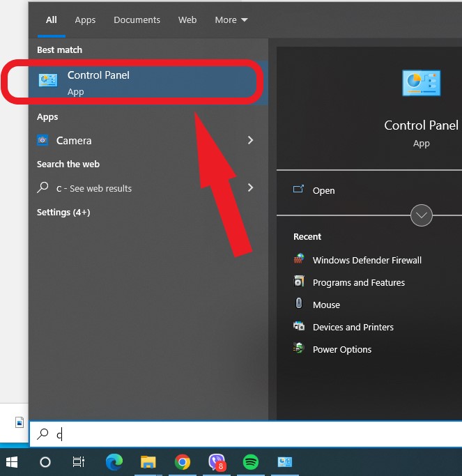Screen dimensions: 462x476
Task: Open Control Panel best match result
Action: [x=132, y=82]
